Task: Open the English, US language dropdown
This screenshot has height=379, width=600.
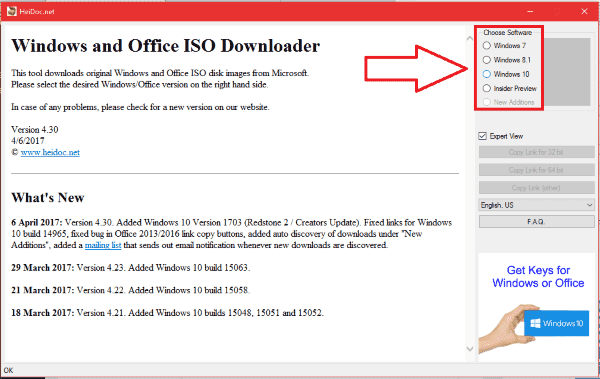Action: coord(536,205)
